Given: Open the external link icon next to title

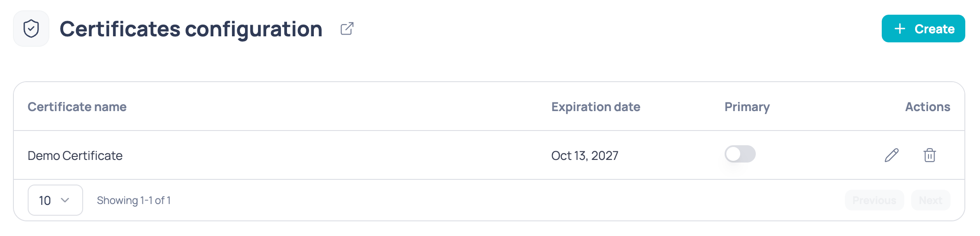Looking at the screenshot, I should click(x=347, y=29).
